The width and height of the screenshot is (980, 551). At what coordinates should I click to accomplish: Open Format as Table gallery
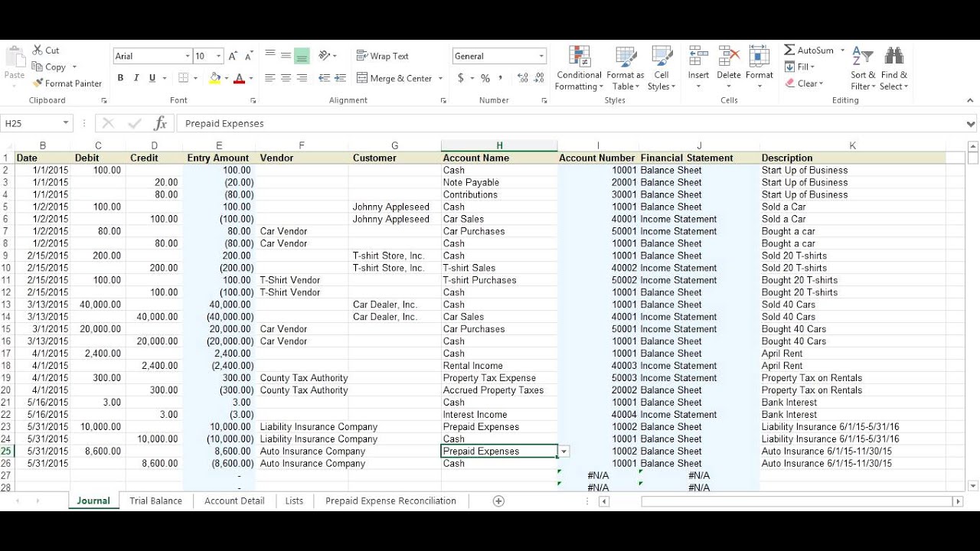(x=626, y=67)
